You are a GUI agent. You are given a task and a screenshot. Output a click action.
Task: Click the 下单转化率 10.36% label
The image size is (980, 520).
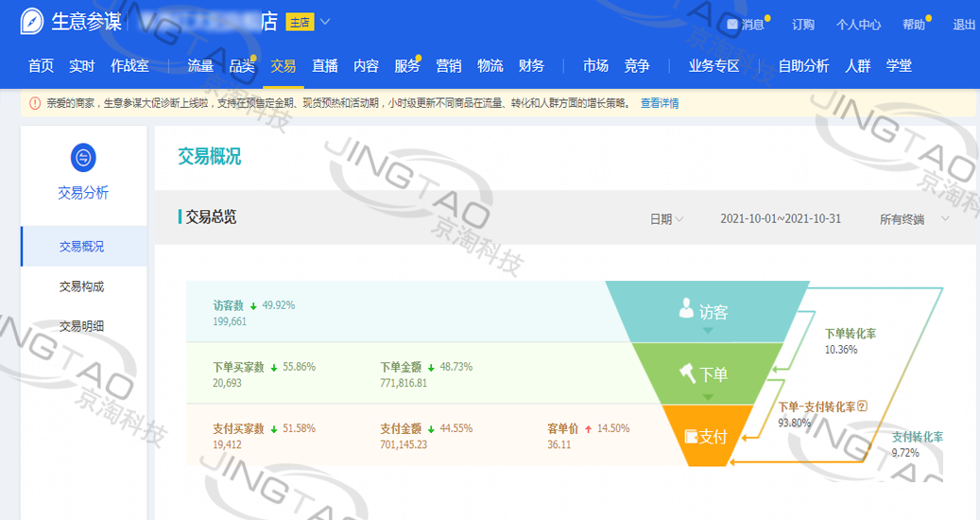850,341
